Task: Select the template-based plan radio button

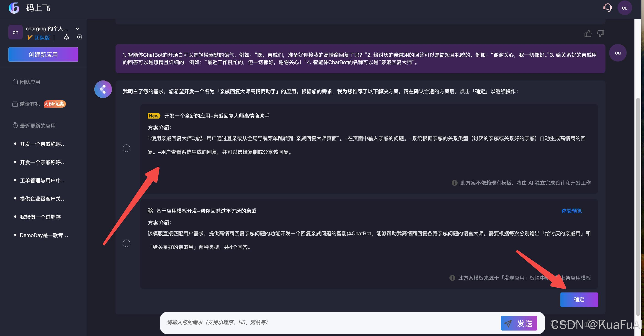Action: pyautogui.click(x=126, y=243)
